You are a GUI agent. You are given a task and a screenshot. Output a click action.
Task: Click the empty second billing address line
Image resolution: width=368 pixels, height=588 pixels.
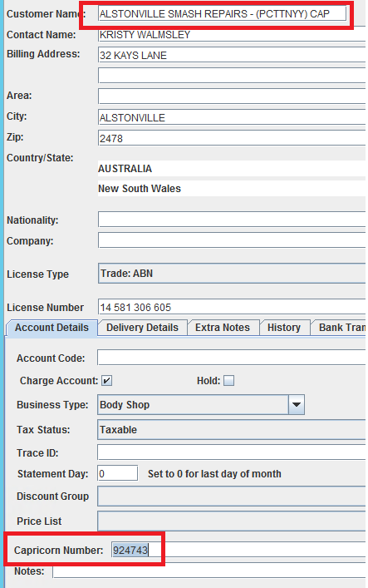(x=232, y=76)
